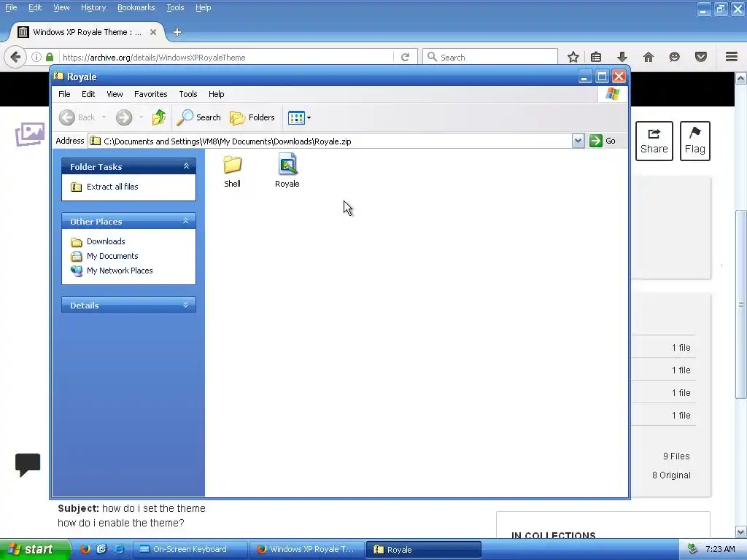Click the secure padlock icon
Screen dimensions: 747x560
click(x=50, y=57)
